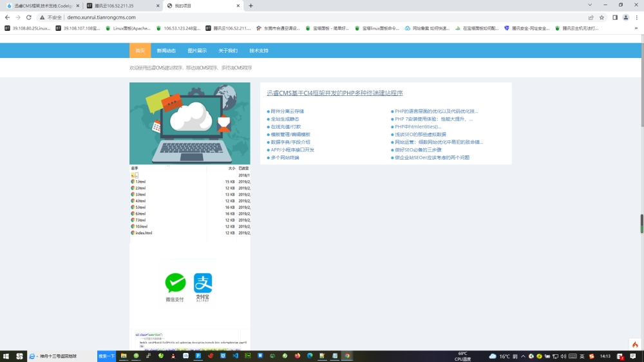Viewport: 644px width, 362px height.
Task: Open the 做好SEO必备的三步骤 article
Action: click(x=418, y=150)
